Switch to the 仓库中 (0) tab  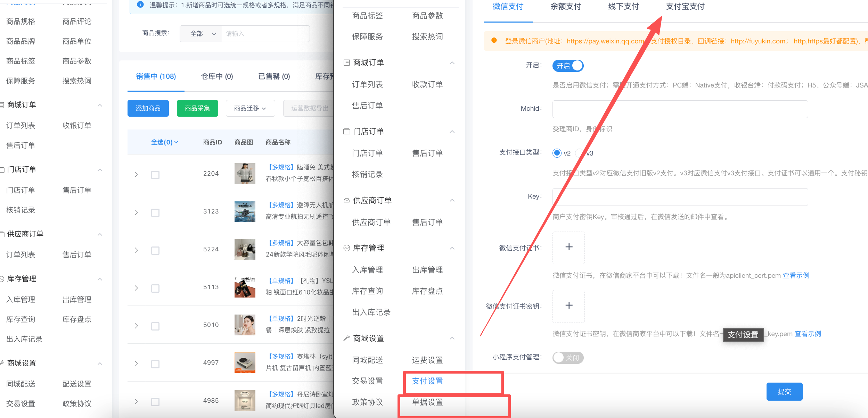coord(217,76)
